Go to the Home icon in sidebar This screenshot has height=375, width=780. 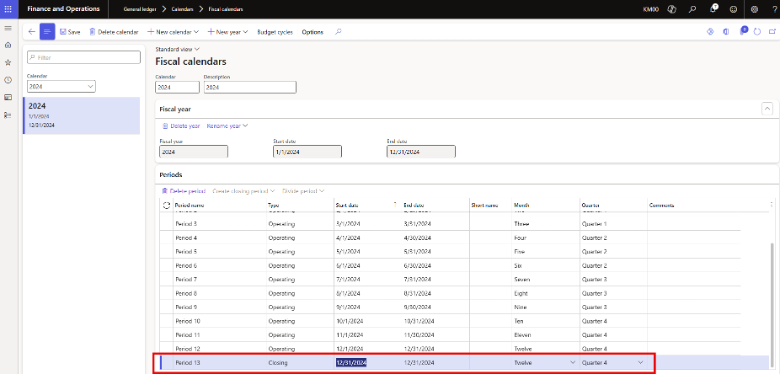(7, 45)
